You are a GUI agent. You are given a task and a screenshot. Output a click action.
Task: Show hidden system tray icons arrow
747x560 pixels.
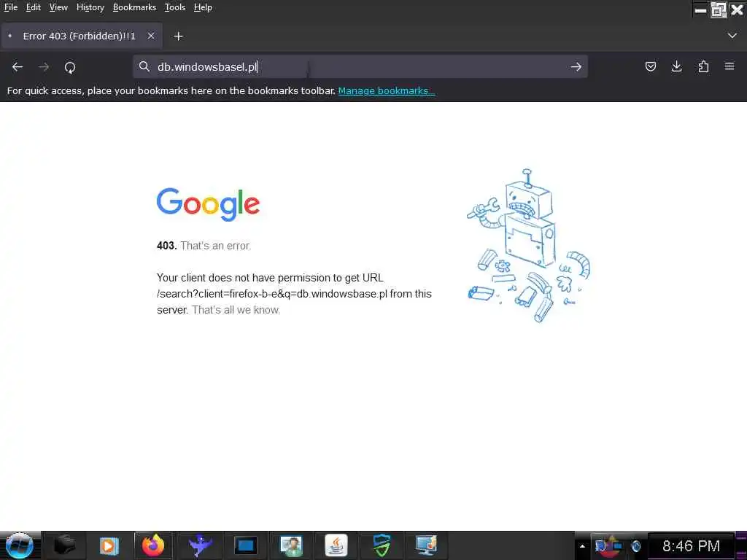point(582,546)
